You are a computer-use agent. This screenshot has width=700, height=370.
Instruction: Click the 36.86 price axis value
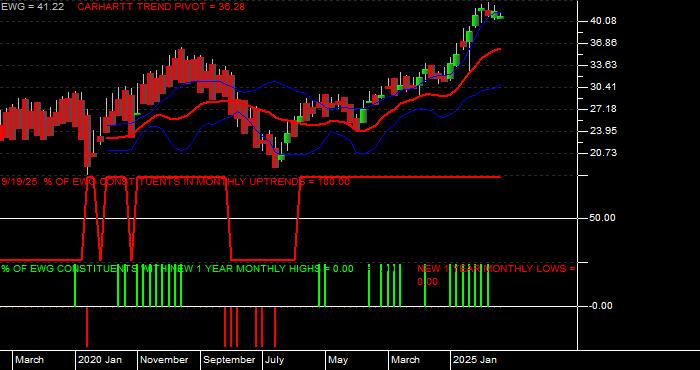point(603,43)
